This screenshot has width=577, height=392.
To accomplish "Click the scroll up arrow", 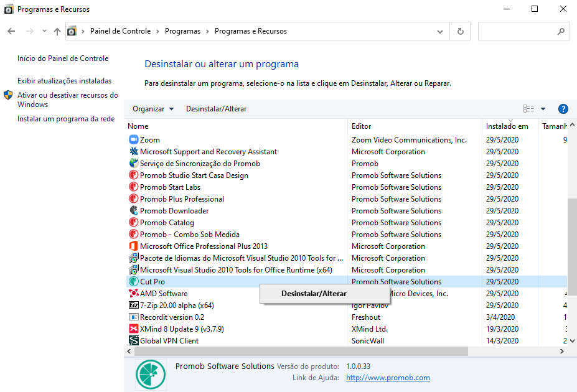I will click(572, 125).
